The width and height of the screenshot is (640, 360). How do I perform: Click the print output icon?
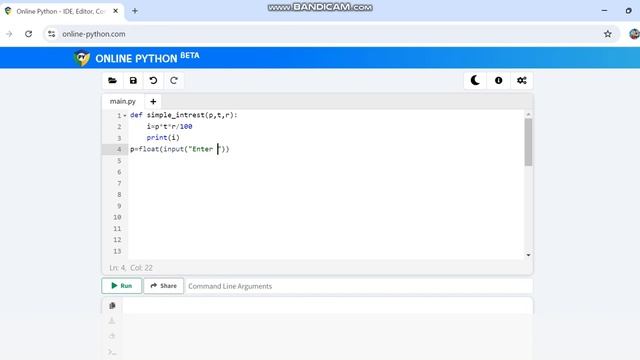coord(112,336)
